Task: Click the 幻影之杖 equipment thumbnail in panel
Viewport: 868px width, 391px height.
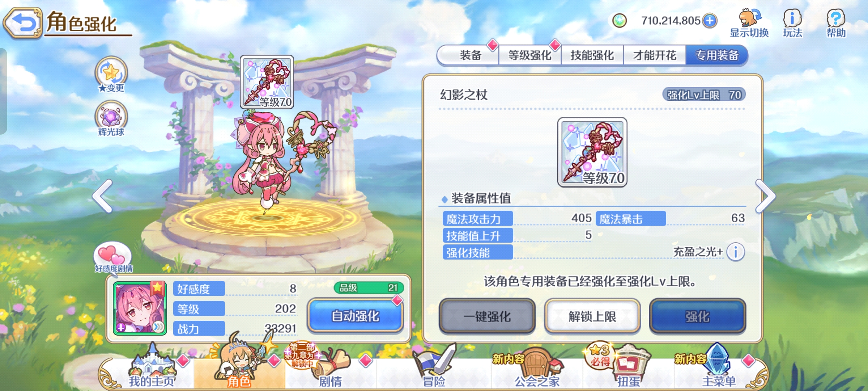Action: [x=592, y=152]
